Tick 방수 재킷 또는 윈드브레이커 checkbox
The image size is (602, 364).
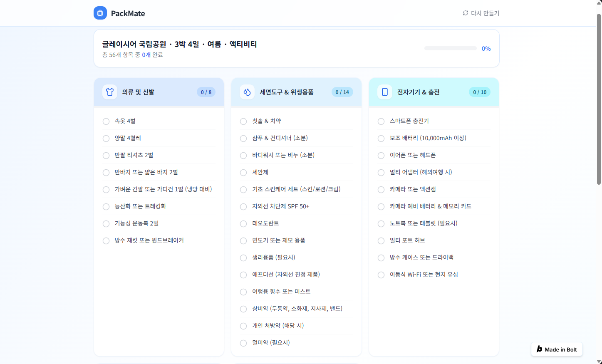tap(106, 240)
